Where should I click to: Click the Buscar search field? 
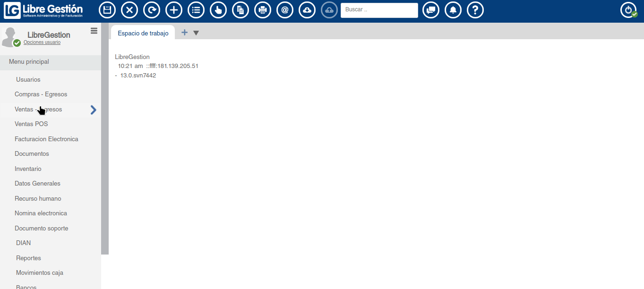point(379,10)
